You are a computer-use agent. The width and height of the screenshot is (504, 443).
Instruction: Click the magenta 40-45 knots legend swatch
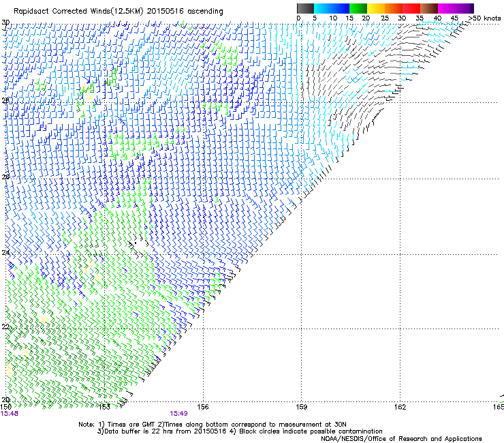click(447, 8)
